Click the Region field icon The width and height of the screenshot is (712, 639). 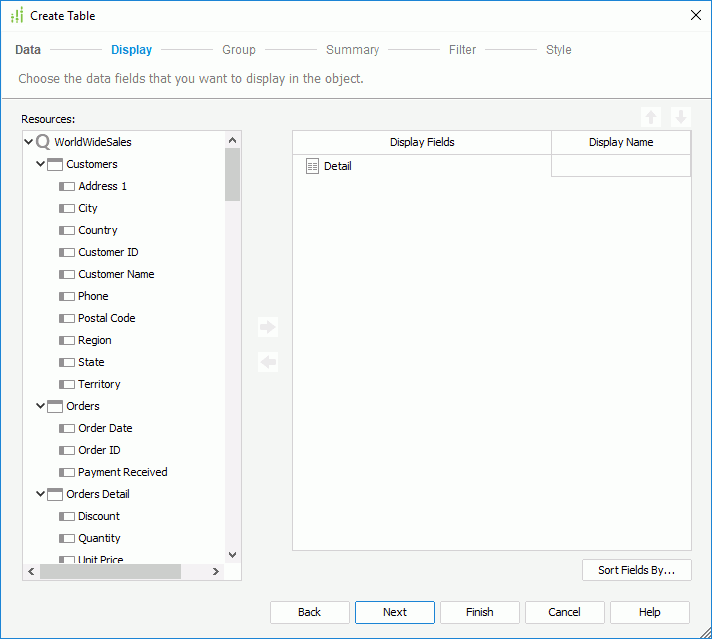point(67,340)
